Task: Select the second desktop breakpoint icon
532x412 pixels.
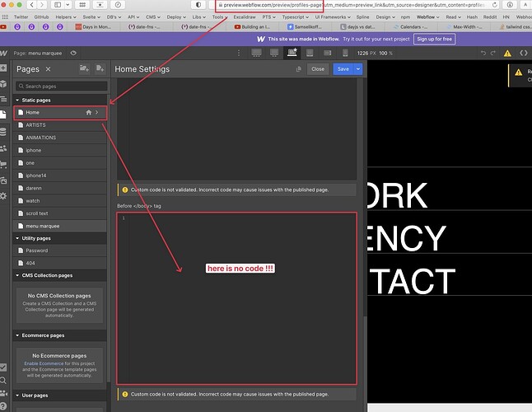Action: point(274,53)
